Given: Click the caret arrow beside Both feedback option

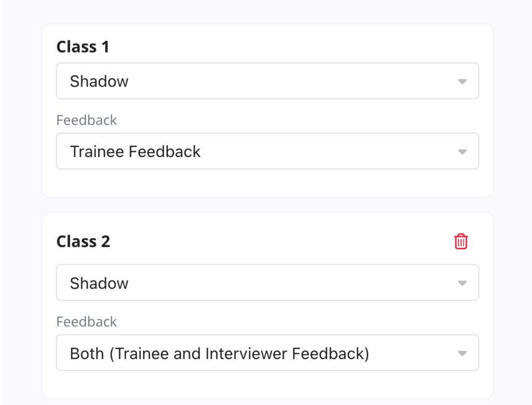Looking at the screenshot, I should (462, 354).
